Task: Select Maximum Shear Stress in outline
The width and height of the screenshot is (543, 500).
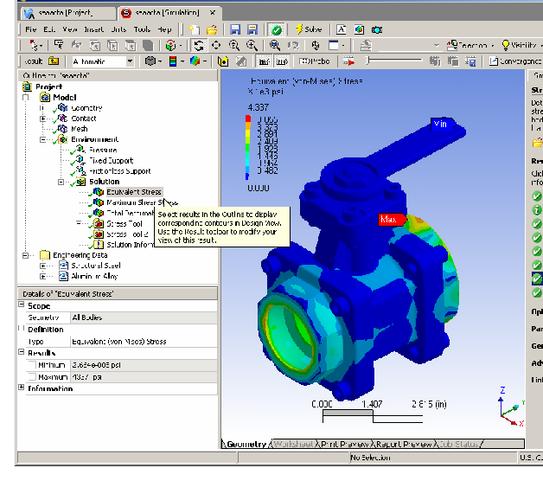Action: 142,203
